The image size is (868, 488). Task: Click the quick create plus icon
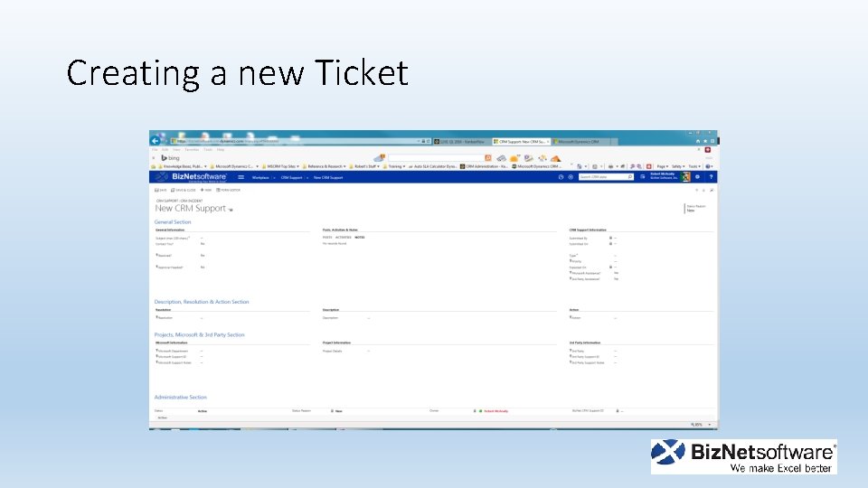tap(571, 177)
